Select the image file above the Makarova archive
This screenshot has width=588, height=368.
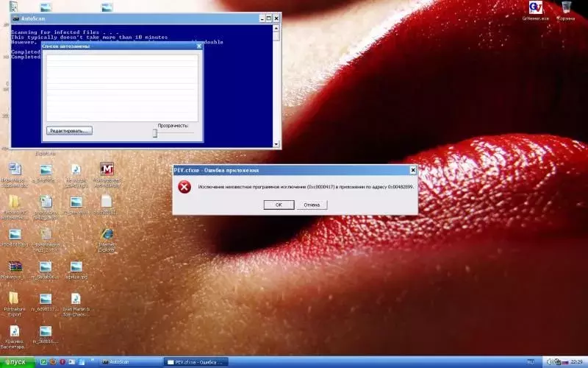point(15,234)
